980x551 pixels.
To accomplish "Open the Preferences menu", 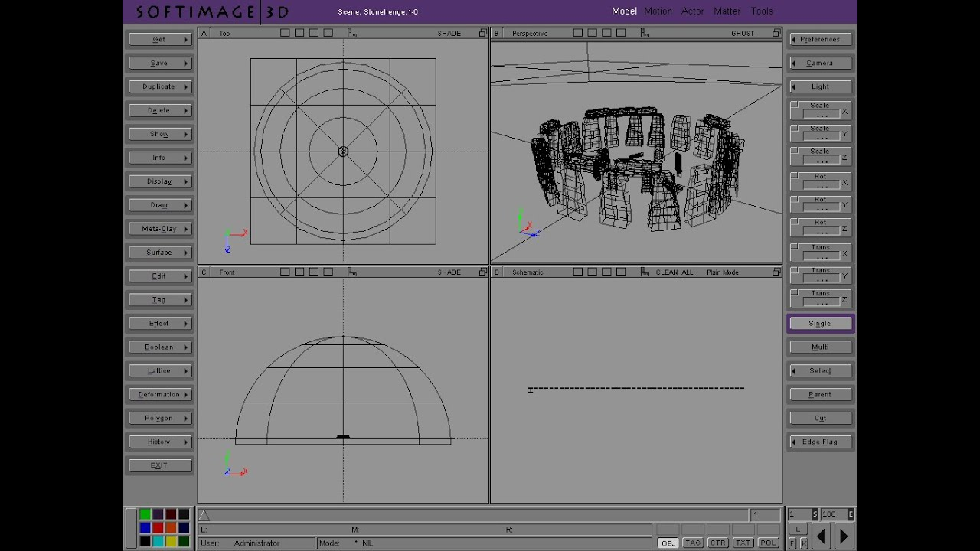I will tap(820, 39).
